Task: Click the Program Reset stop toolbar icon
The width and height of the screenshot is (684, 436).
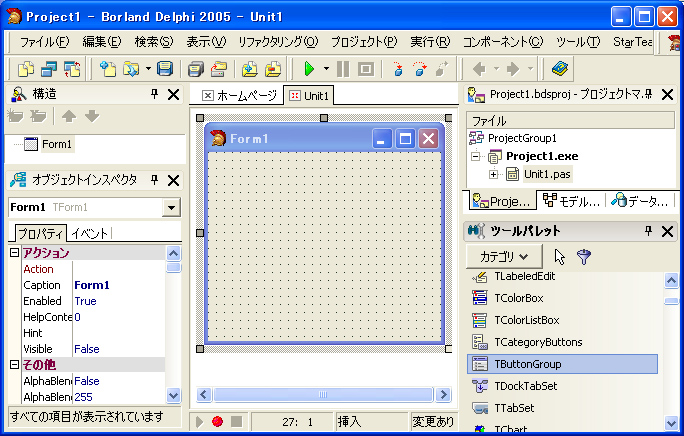Action: click(x=366, y=69)
